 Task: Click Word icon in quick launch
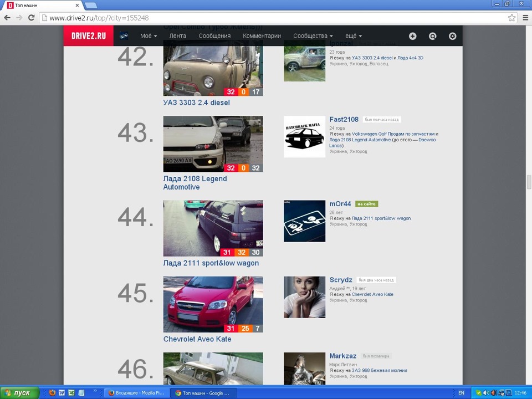62,392
